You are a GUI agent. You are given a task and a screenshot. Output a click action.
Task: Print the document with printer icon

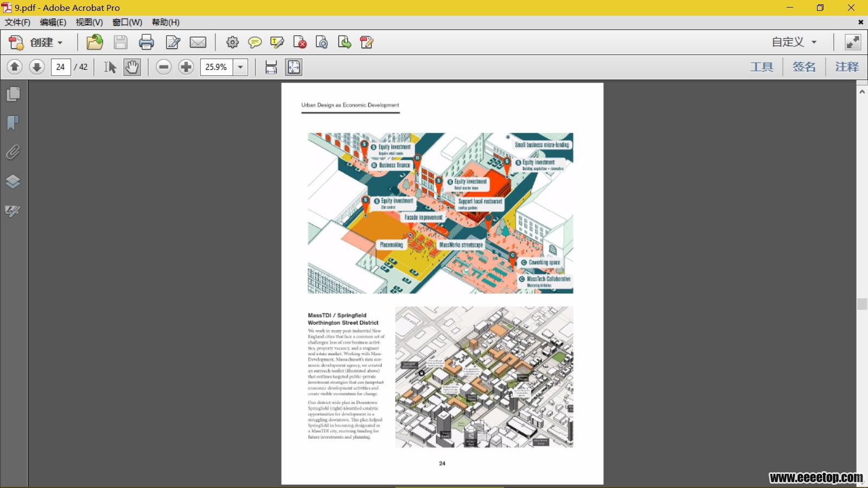(146, 42)
